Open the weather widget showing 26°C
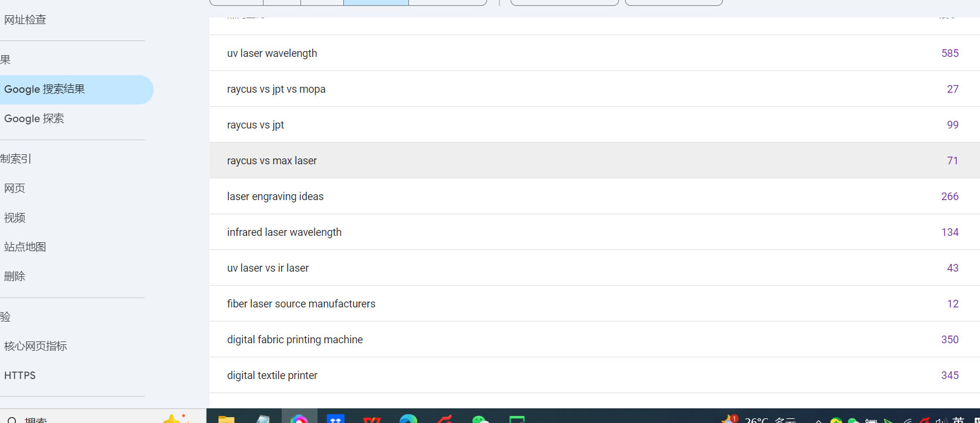 759,419
